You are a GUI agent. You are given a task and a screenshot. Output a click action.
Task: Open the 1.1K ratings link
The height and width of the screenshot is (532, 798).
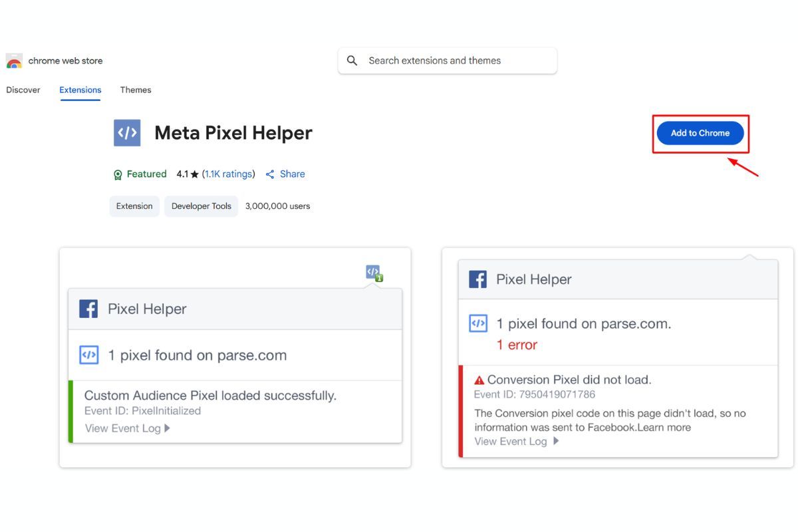point(228,174)
